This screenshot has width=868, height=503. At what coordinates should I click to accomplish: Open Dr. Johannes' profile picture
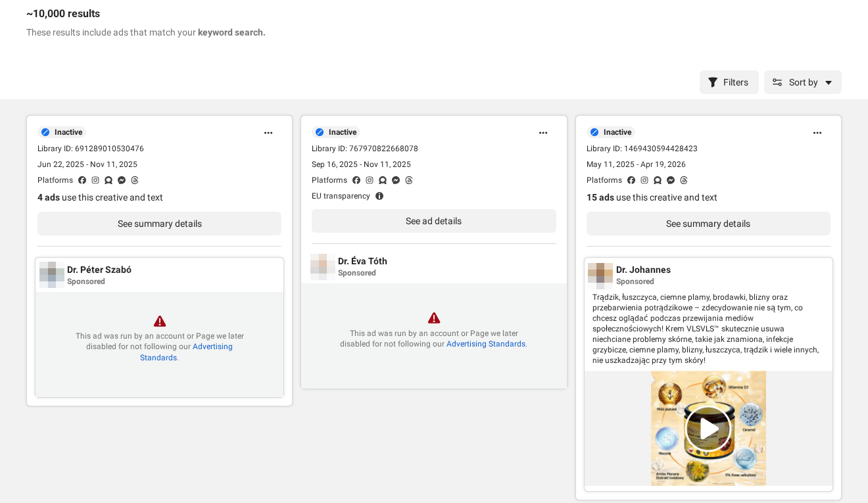point(600,275)
